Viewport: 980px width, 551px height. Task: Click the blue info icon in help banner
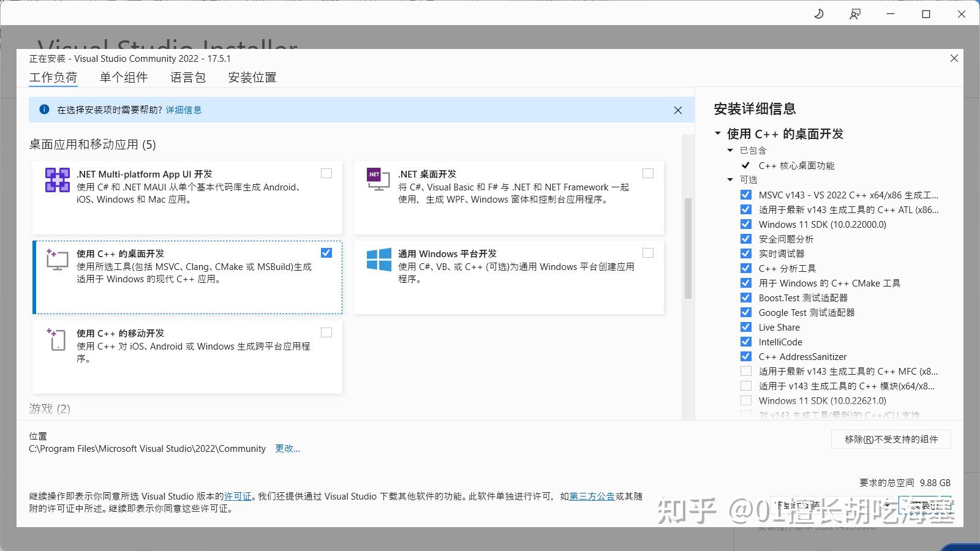(x=44, y=110)
